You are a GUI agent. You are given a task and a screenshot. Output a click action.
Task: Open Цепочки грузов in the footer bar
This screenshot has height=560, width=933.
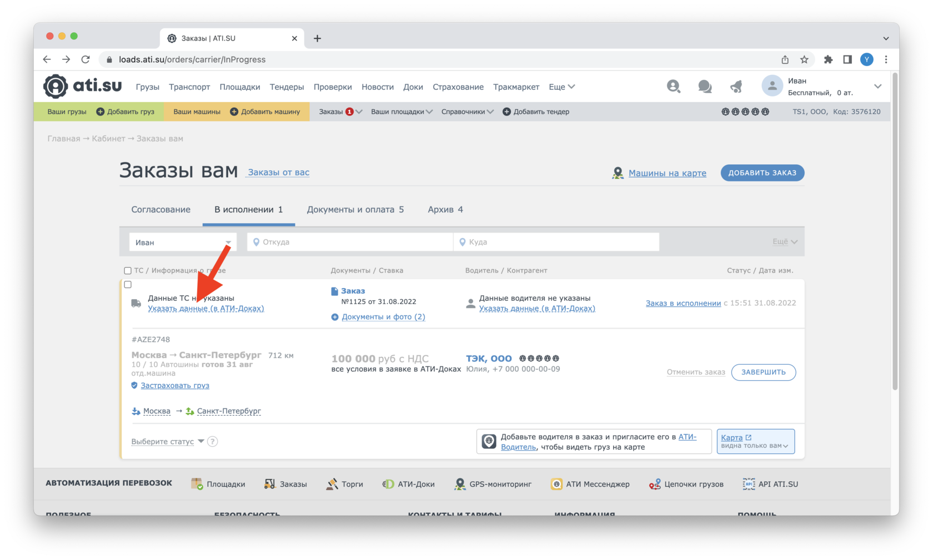(x=686, y=484)
